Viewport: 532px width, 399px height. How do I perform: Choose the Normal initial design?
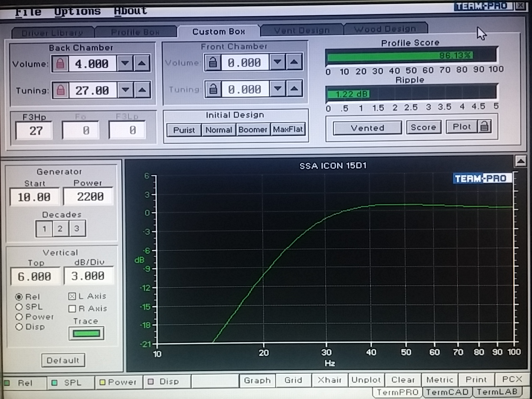(x=219, y=130)
